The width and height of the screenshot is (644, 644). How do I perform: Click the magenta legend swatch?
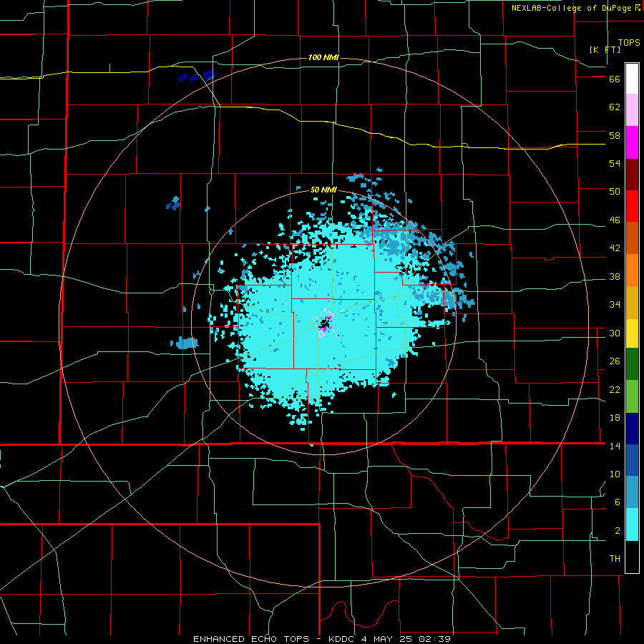click(632, 142)
